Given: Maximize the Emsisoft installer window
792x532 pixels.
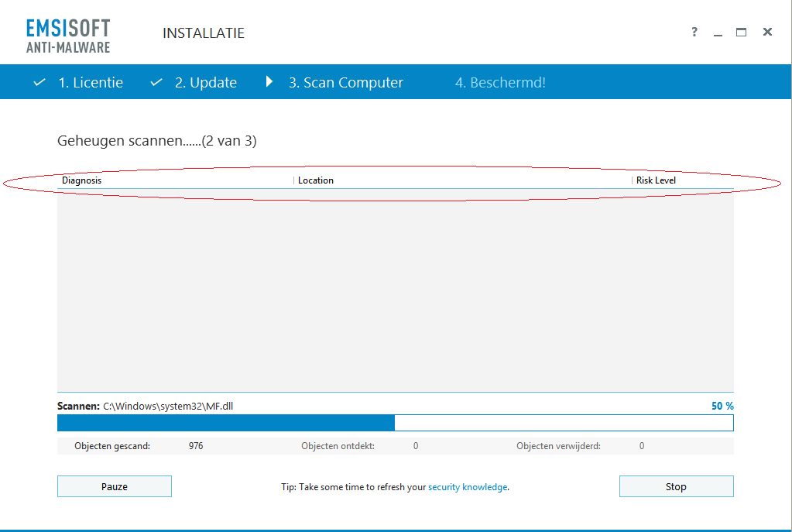Looking at the screenshot, I should point(741,33).
